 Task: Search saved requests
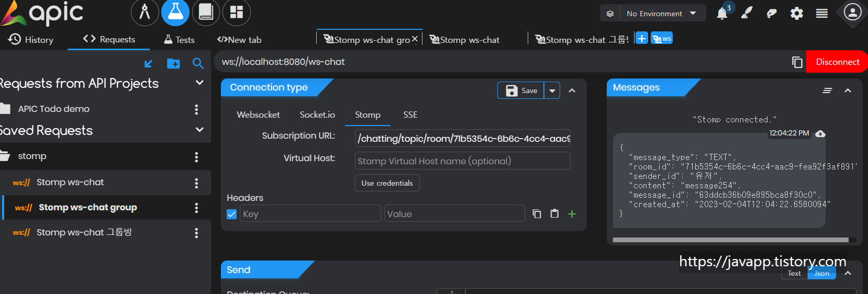click(x=198, y=63)
